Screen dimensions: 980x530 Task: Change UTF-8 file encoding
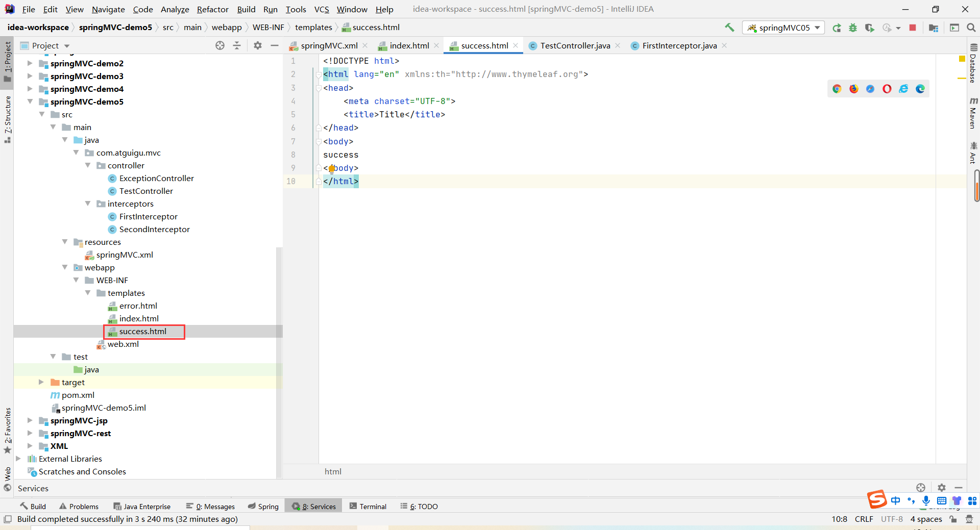pyautogui.click(x=892, y=519)
